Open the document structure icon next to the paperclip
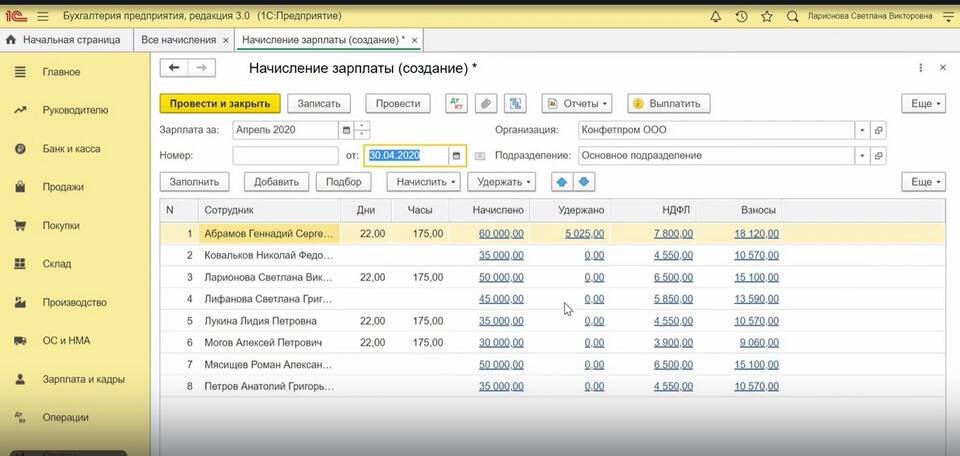The width and height of the screenshot is (960, 456). tap(515, 103)
